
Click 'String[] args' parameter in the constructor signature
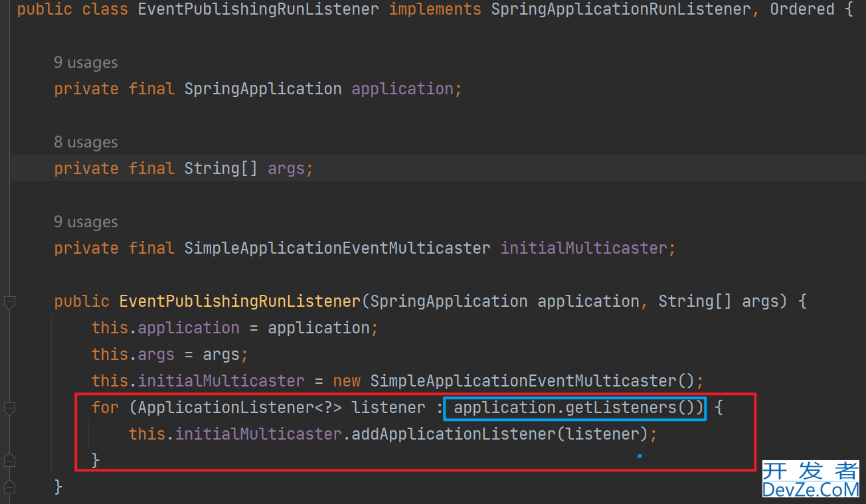click(718, 301)
